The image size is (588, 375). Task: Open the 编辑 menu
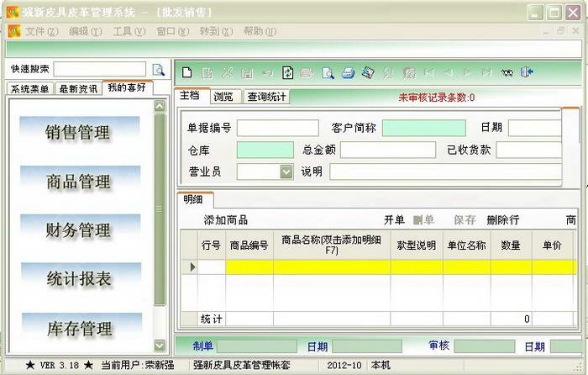pos(85,32)
